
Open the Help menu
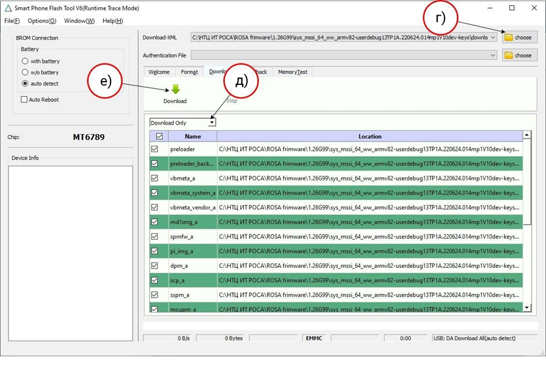click(112, 21)
